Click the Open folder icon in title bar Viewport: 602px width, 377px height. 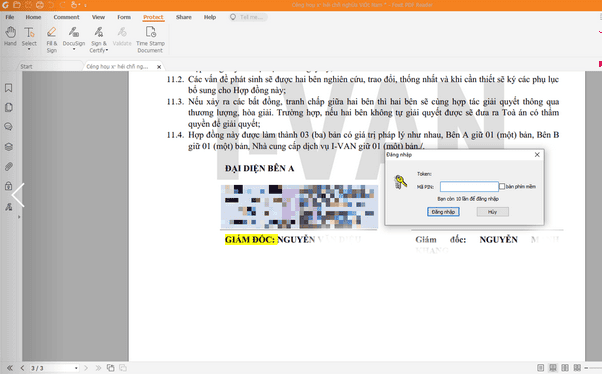click(17, 5)
